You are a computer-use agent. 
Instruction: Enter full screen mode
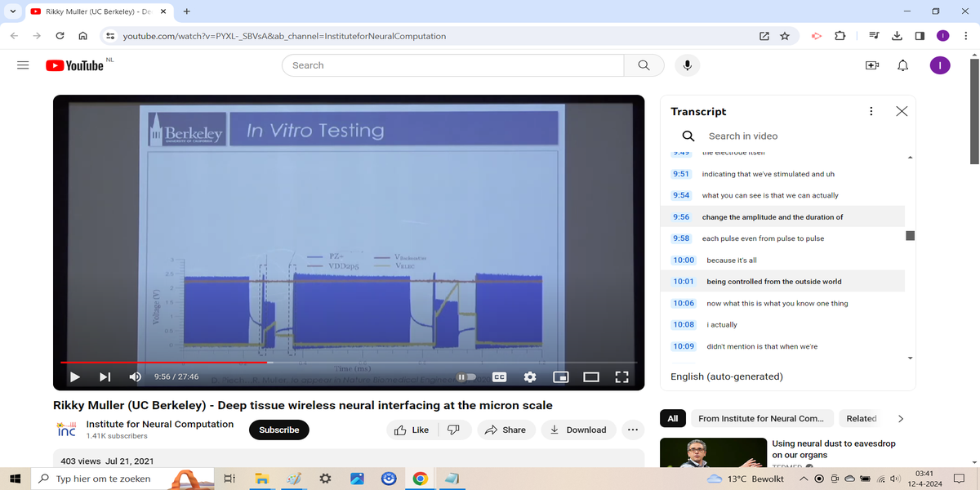621,376
